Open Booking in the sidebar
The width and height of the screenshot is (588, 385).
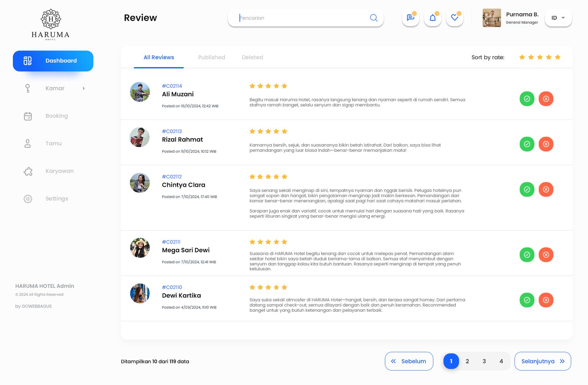coord(56,116)
